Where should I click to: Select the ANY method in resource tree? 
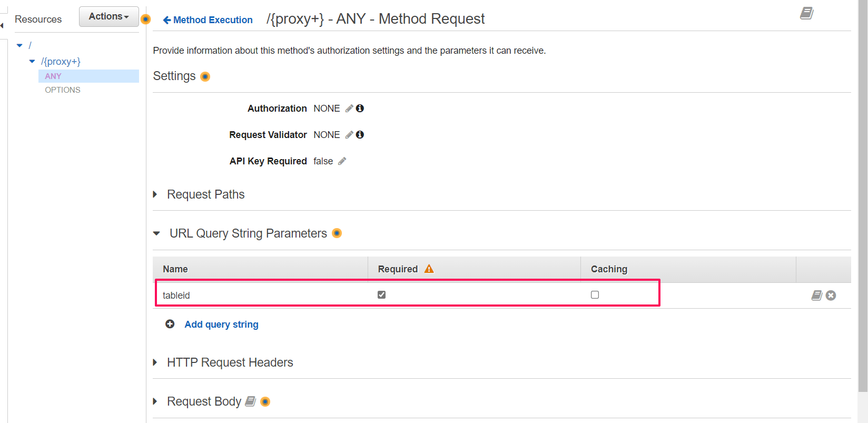click(88, 76)
